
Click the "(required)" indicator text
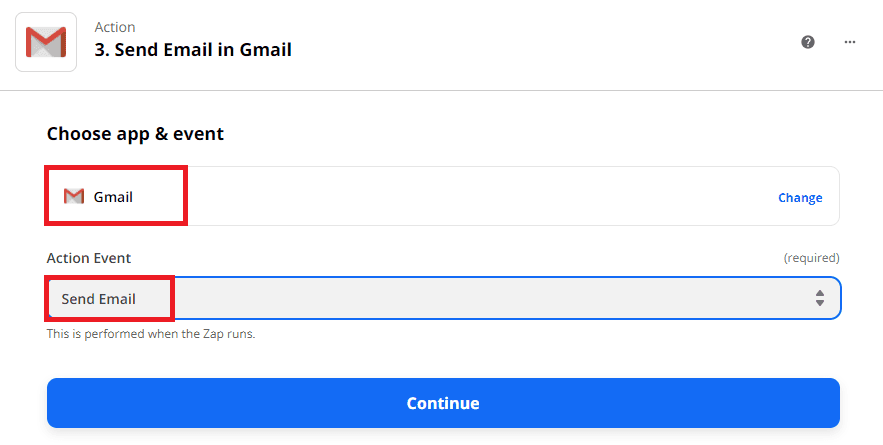click(x=811, y=258)
